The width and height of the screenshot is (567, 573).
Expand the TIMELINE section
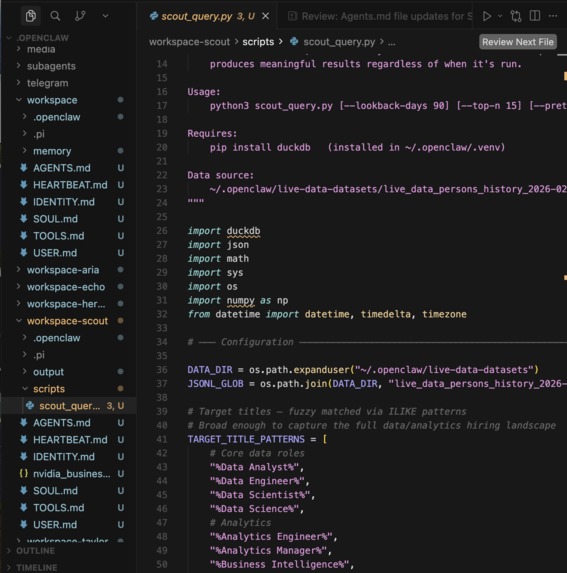37,568
